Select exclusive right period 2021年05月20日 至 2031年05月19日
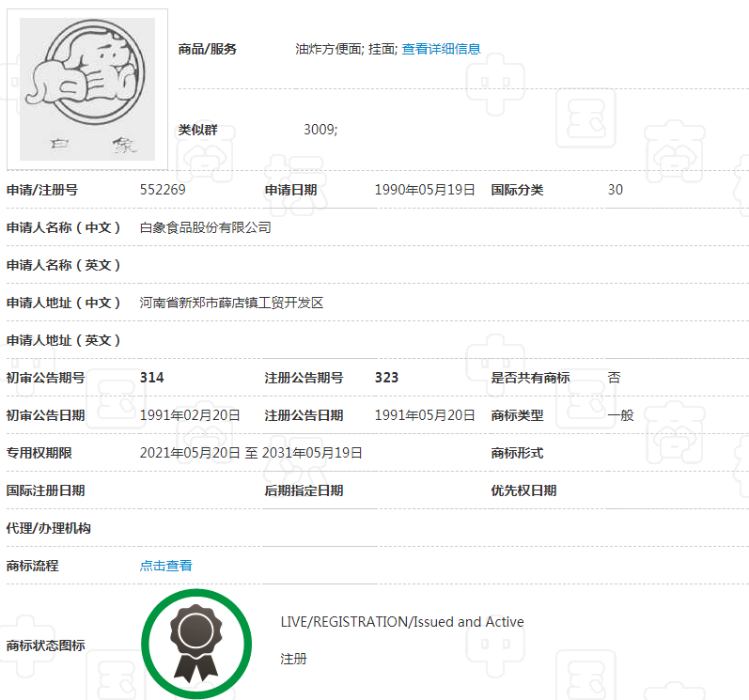 251,453
